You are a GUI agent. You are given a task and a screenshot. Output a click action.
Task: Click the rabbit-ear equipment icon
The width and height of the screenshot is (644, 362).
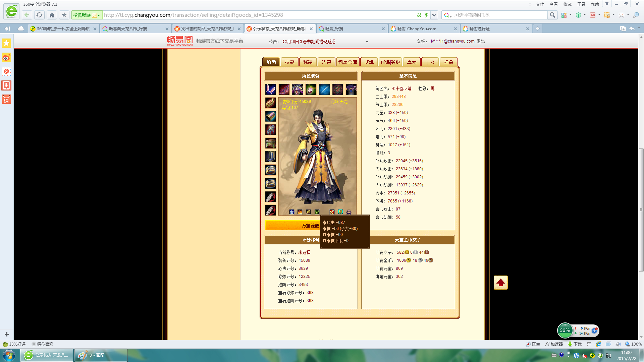pyautogui.click(x=271, y=89)
